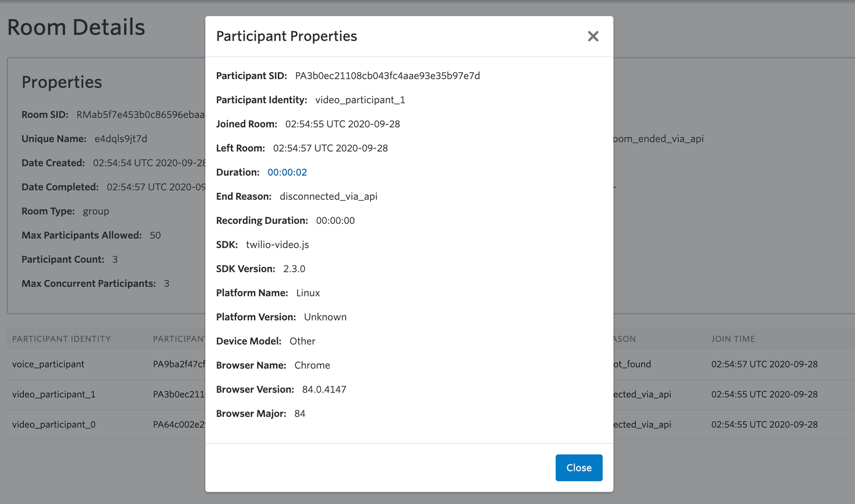Click the Room SID value in background

tap(141, 115)
